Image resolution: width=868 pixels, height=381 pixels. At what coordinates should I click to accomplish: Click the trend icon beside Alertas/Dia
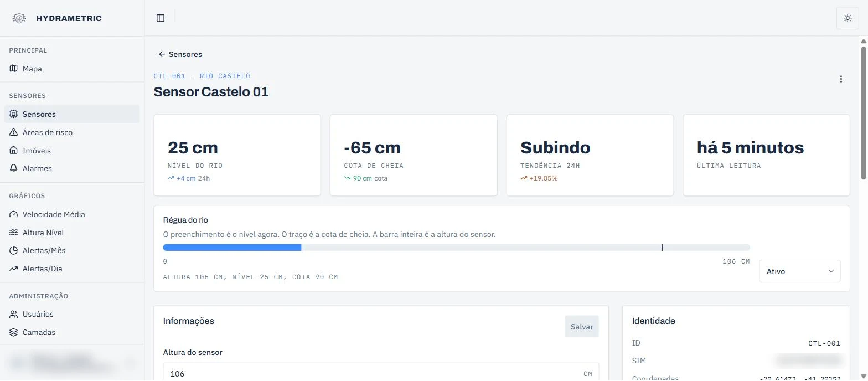coord(14,269)
